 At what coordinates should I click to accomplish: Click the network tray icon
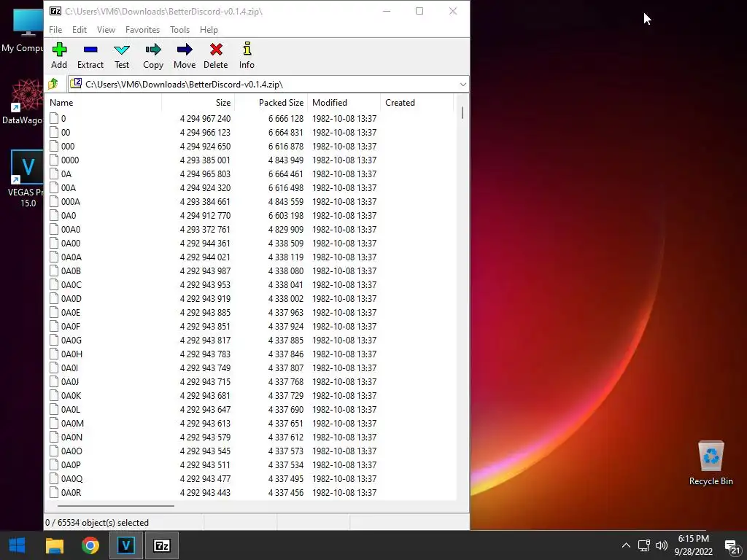click(644, 545)
